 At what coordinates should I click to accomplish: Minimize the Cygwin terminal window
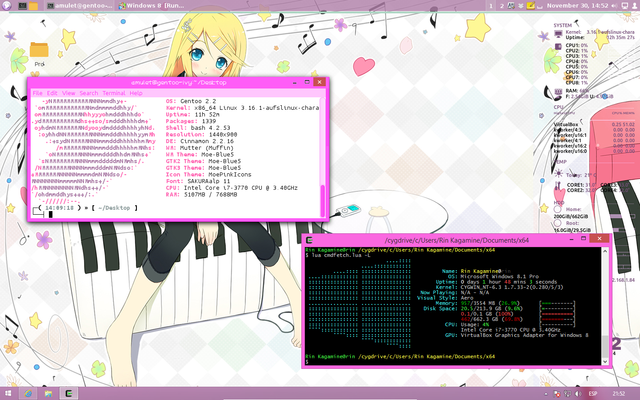pos(571,239)
